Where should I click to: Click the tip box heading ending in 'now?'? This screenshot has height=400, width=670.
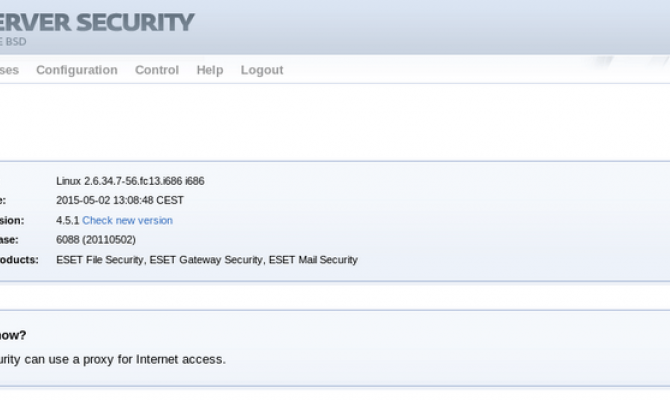[x=13, y=335]
